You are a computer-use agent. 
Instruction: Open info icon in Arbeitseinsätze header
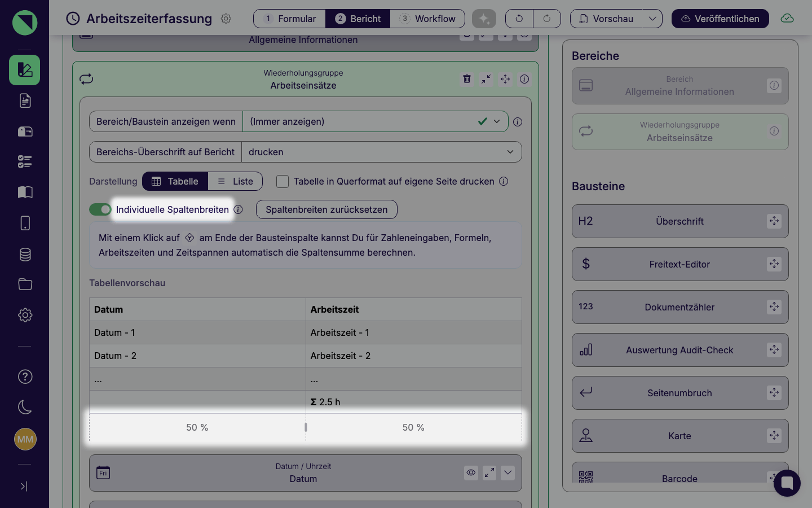(524, 79)
